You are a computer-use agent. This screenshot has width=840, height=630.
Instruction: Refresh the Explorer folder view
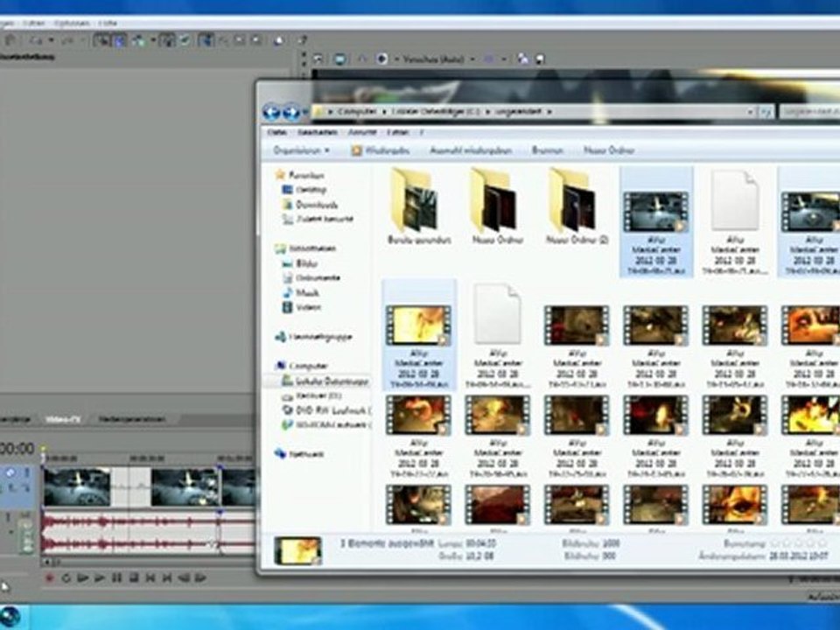point(766,112)
